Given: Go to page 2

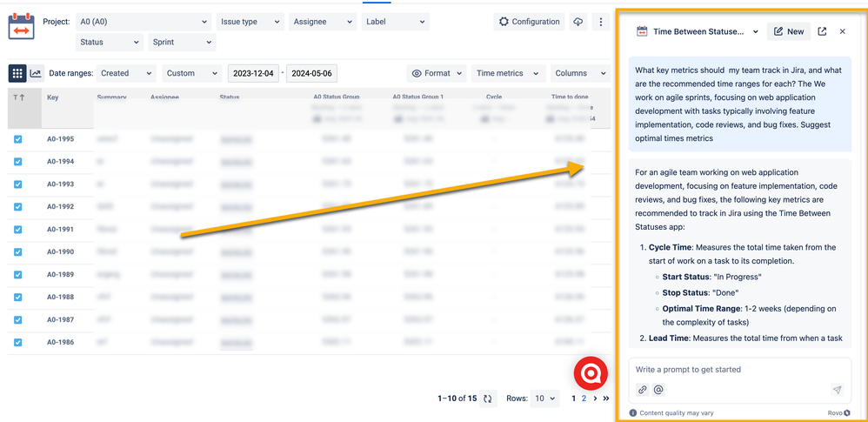Looking at the screenshot, I should click(584, 399).
